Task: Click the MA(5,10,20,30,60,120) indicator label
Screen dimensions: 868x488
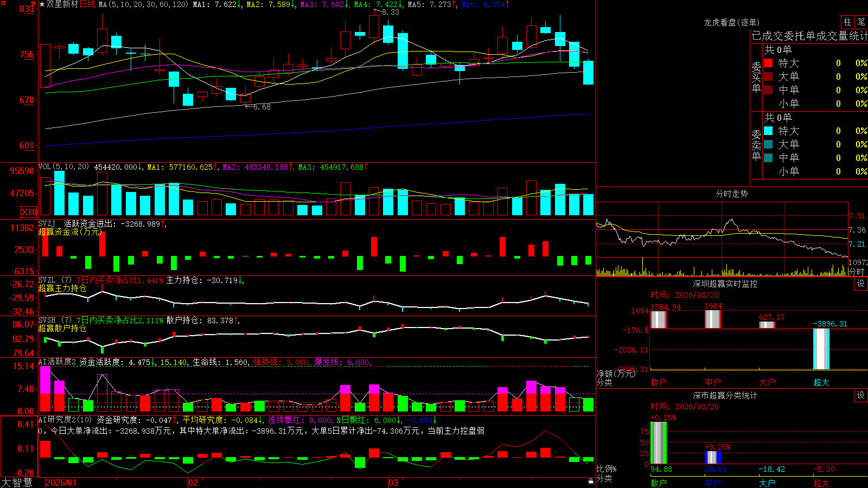Action: (x=143, y=4)
